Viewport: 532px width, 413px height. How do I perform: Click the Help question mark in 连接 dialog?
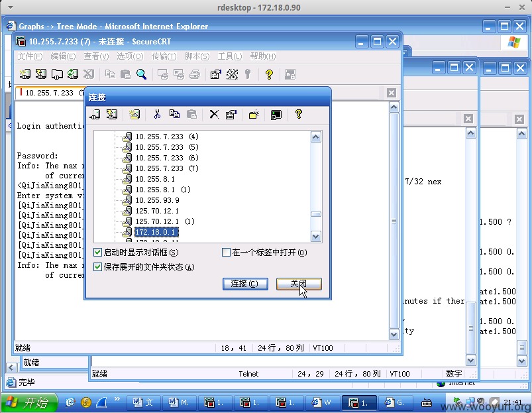coord(299,115)
